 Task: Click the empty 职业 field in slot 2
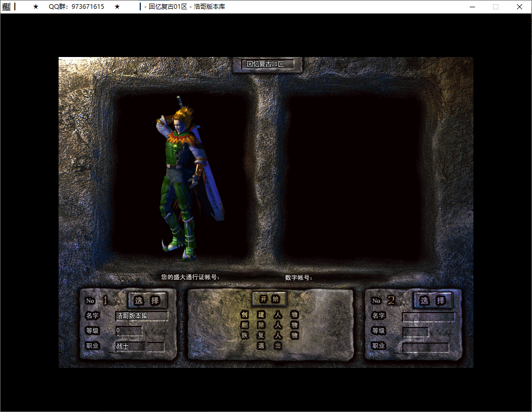point(425,347)
